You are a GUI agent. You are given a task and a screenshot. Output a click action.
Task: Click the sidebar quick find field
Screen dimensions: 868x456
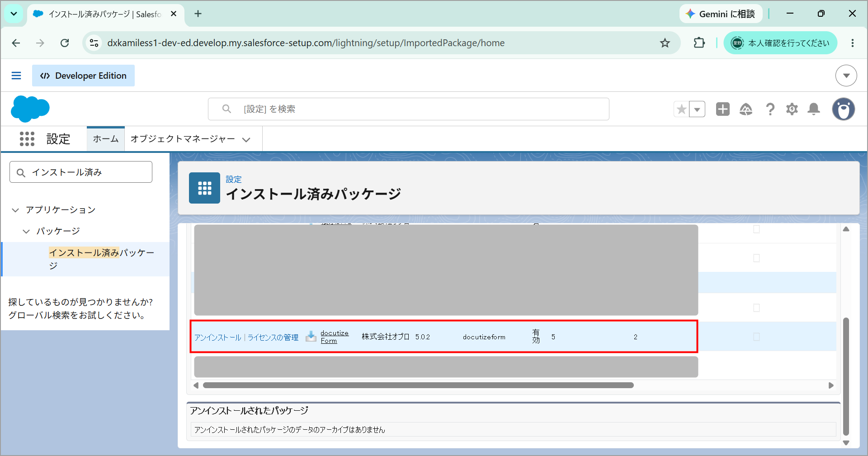(x=81, y=172)
